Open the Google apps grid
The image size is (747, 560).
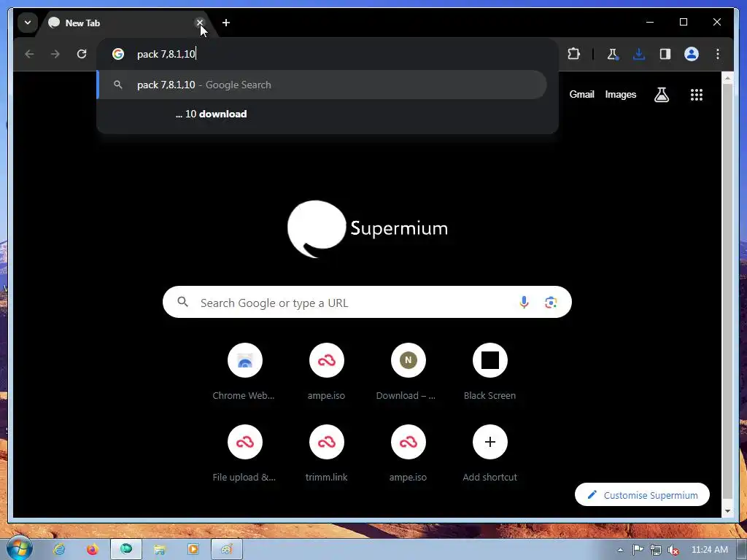pos(697,95)
